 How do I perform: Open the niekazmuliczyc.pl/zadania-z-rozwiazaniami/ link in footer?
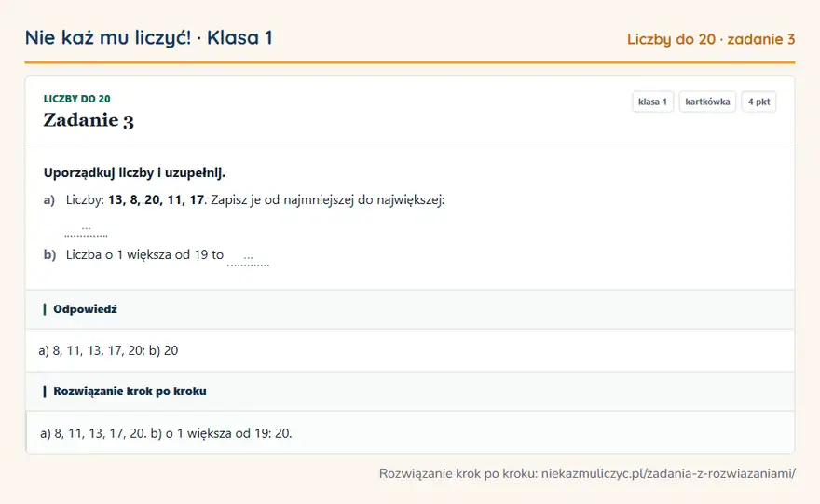click(x=668, y=473)
